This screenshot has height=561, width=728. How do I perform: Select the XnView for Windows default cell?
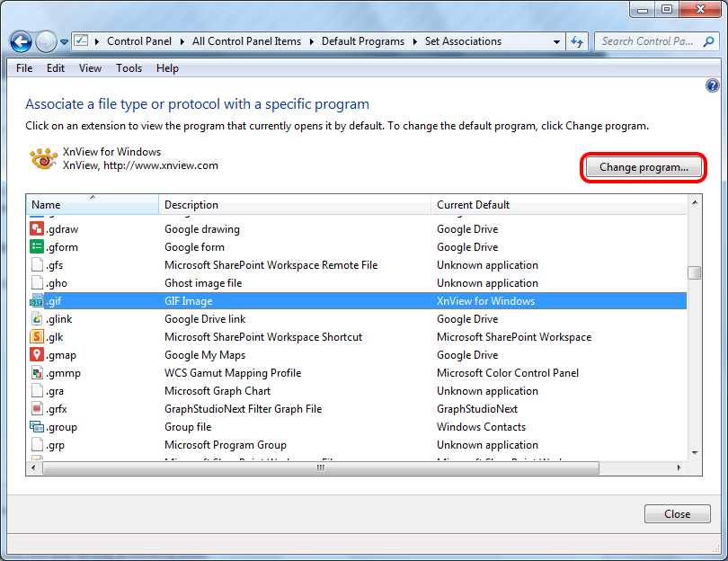(x=485, y=301)
